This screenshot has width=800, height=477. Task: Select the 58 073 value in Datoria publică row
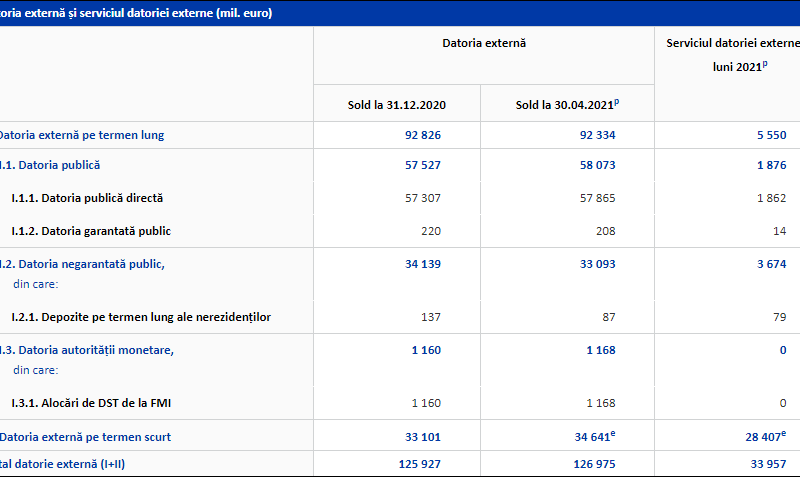pyautogui.click(x=596, y=164)
